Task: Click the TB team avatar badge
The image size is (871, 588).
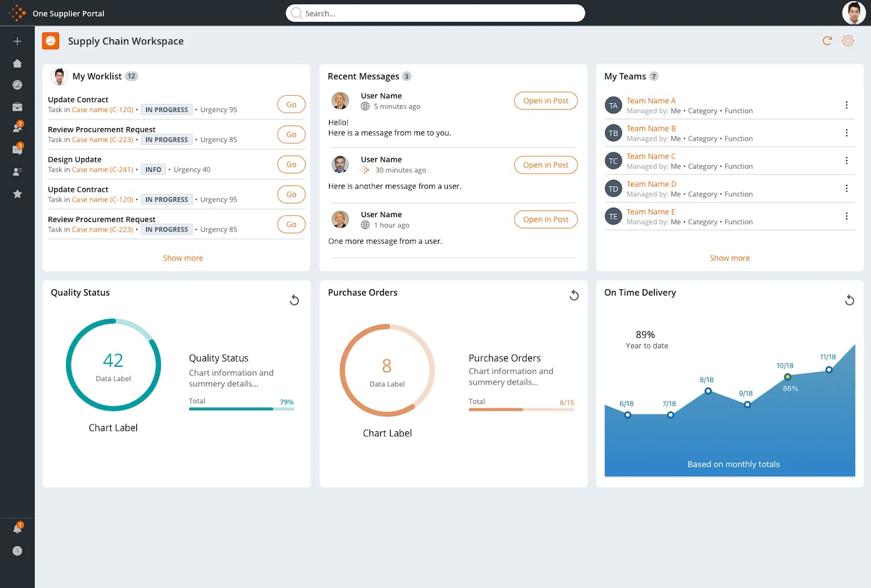Action: tap(613, 133)
